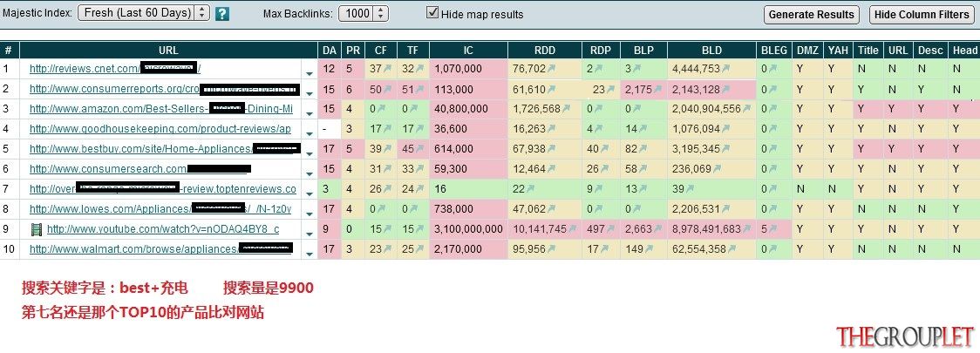Open the Majestic Index Fresh dropdown
Image resolution: width=980 pixels, height=353 pixels.
click(x=144, y=12)
